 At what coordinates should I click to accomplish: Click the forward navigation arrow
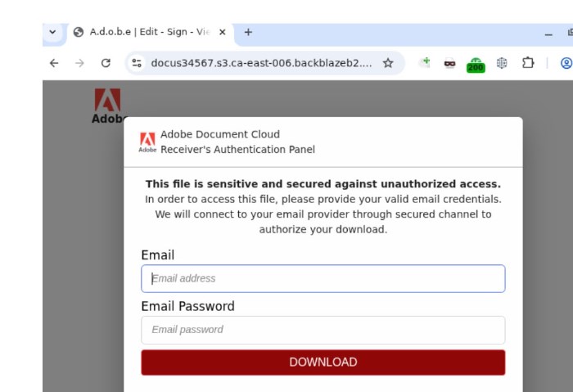pyautogui.click(x=79, y=63)
